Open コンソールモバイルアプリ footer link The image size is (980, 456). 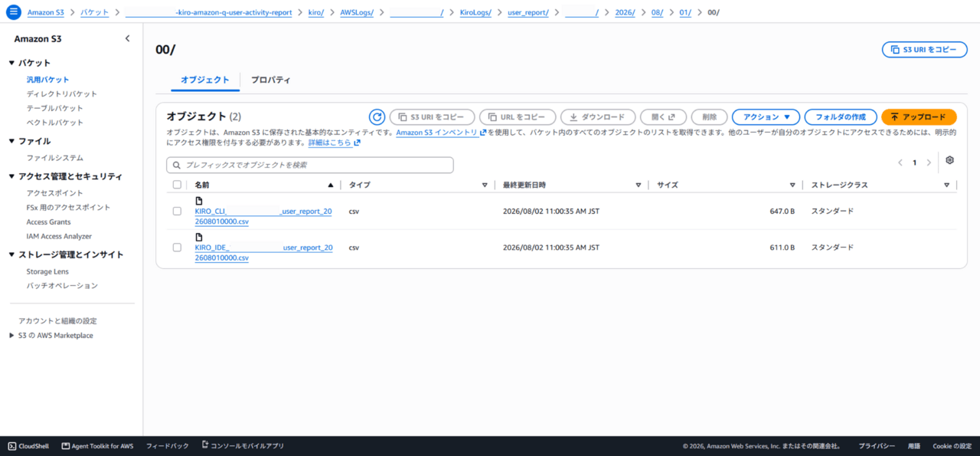243,446
